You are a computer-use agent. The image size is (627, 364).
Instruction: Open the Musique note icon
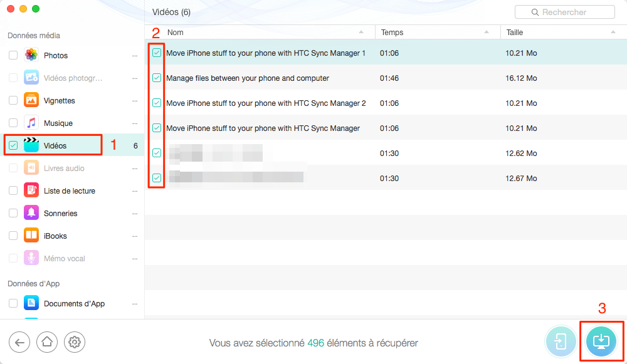[x=31, y=123]
